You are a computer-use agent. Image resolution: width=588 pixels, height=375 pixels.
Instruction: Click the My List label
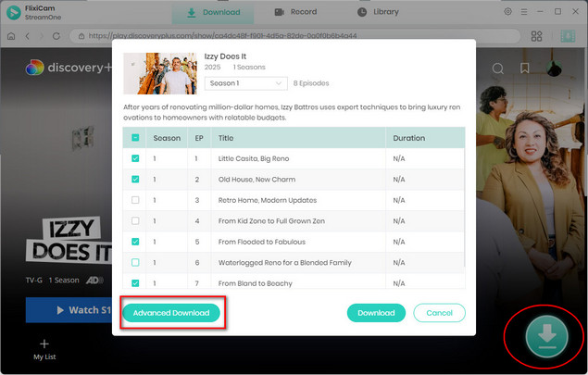point(44,356)
